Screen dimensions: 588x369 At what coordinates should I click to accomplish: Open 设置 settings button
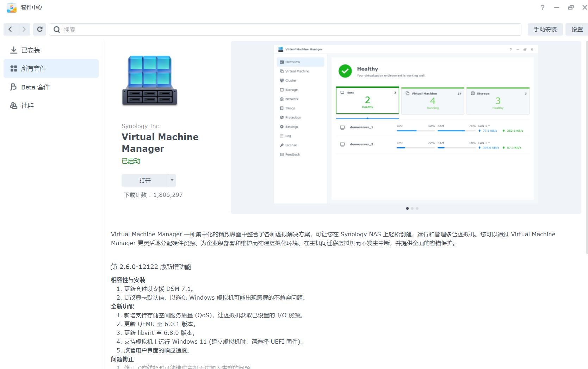click(577, 30)
